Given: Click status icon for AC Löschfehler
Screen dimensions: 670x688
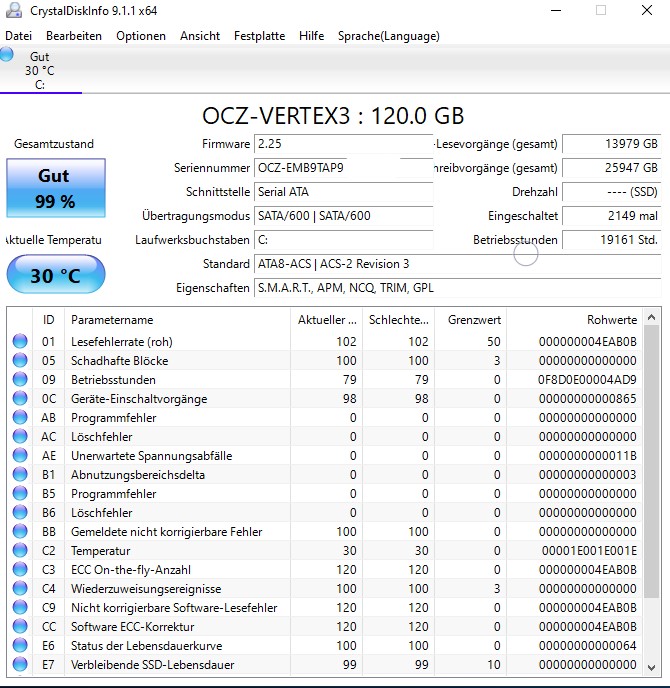Looking at the screenshot, I should tap(20, 436).
